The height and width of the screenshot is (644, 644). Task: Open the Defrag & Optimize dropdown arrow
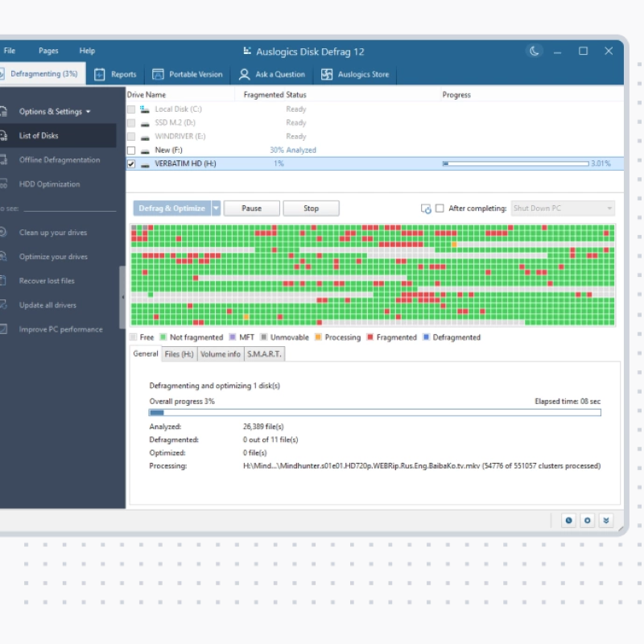(216, 208)
